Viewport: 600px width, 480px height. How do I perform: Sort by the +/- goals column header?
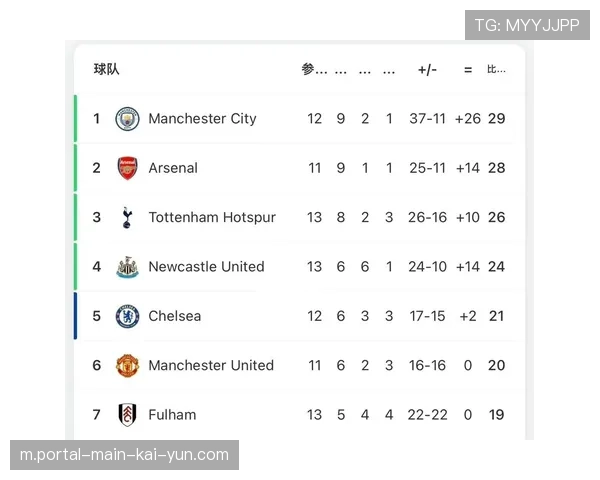point(427,70)
